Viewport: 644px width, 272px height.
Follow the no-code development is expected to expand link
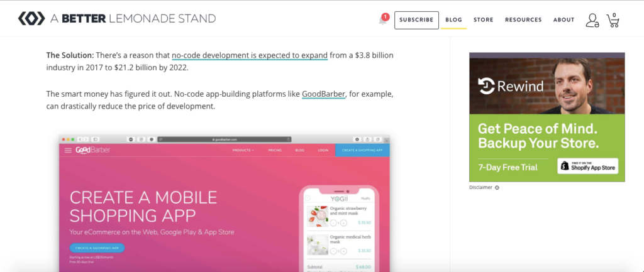250,55
